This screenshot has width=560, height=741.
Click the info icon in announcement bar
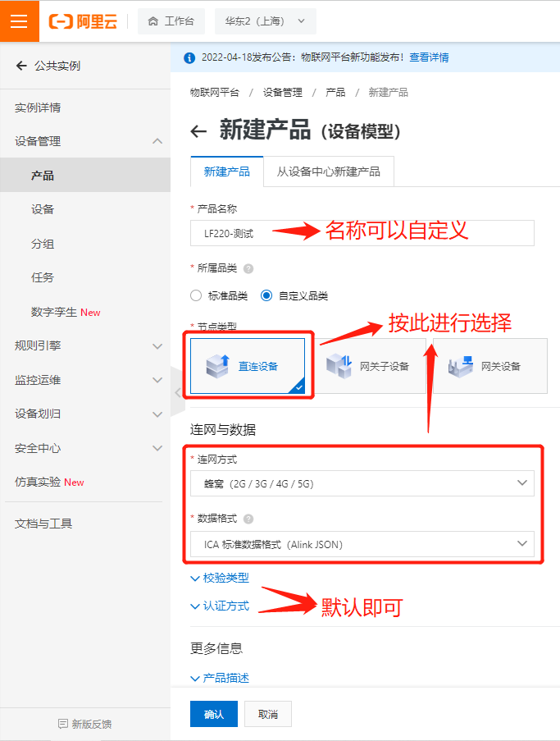(189, 57)
